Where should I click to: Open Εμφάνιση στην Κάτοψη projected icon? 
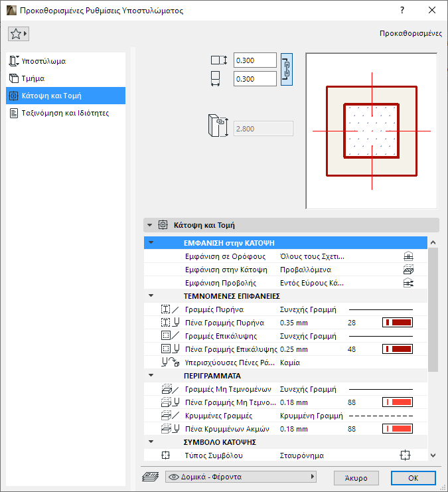[408, 270]
